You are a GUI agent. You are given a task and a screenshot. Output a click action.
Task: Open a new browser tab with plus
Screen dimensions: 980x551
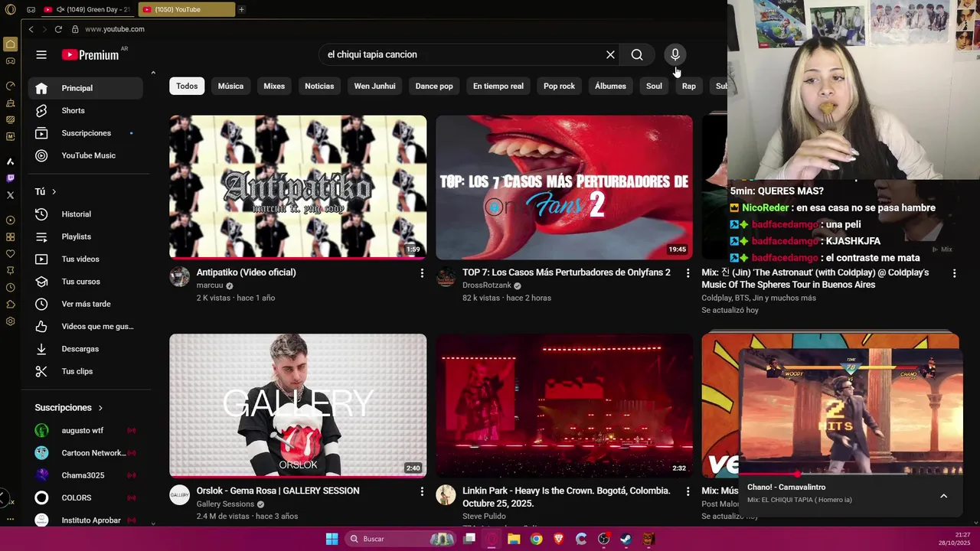click(x=241, y=9)
